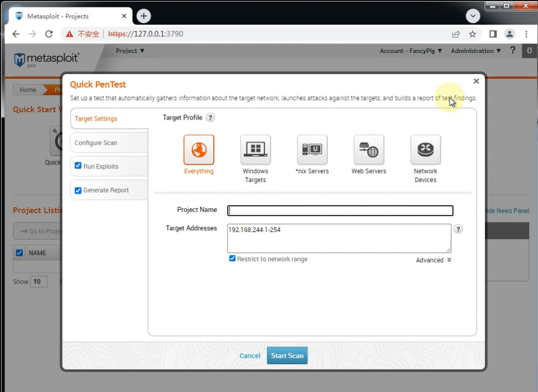Click the browser address bar URL
Viewport: 538px width, 392px height.
[146, 34]
